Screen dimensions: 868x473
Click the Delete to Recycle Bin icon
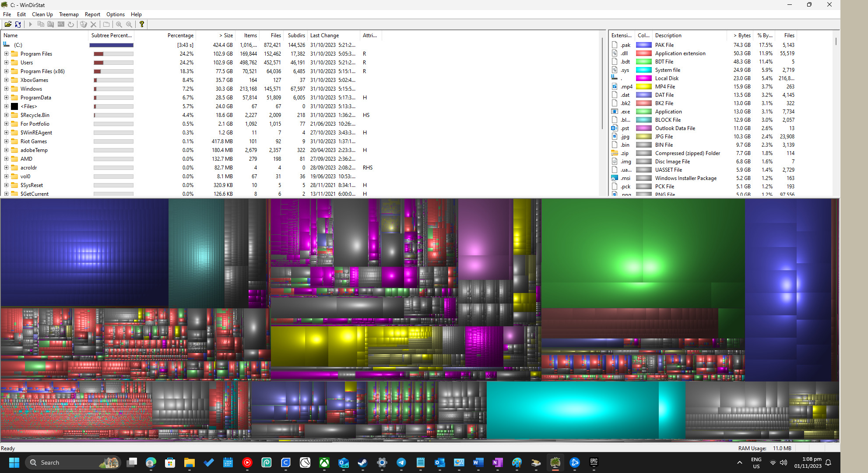[84, 25]
